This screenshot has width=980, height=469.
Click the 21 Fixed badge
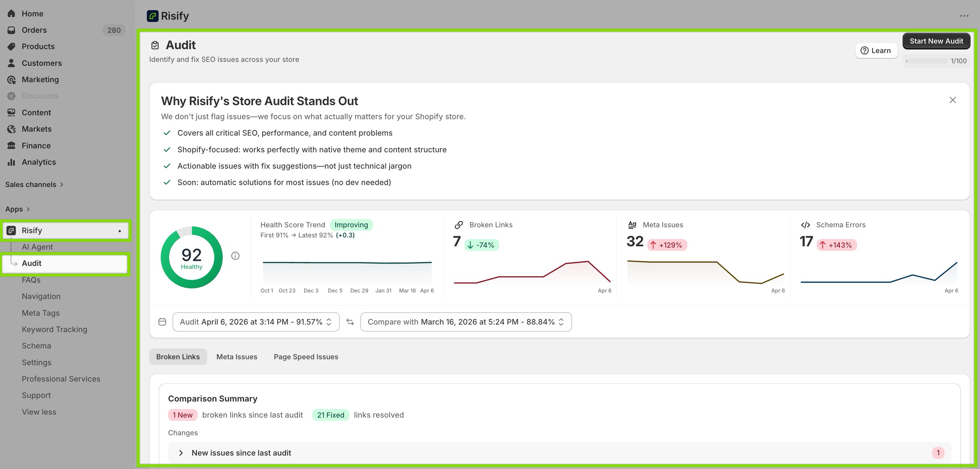pyautogui.click(x=331, y=415)
